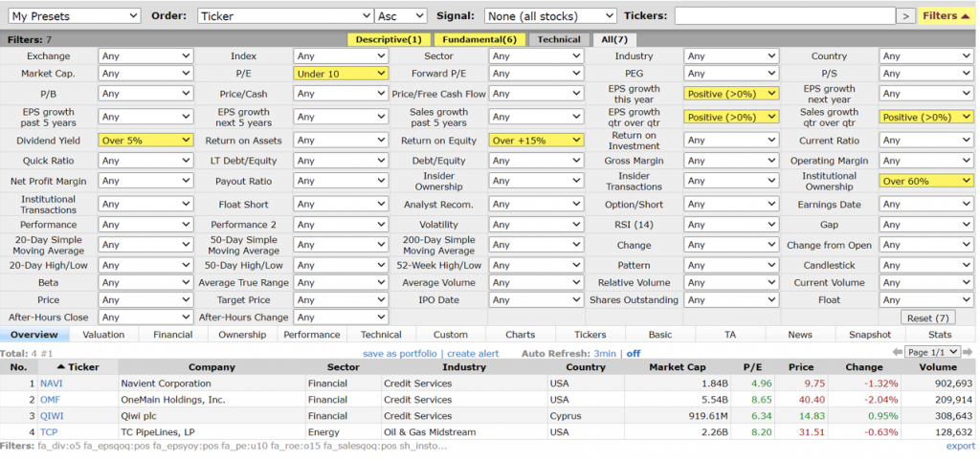Expand the Dividend Yield dropdown

[145, 140]
